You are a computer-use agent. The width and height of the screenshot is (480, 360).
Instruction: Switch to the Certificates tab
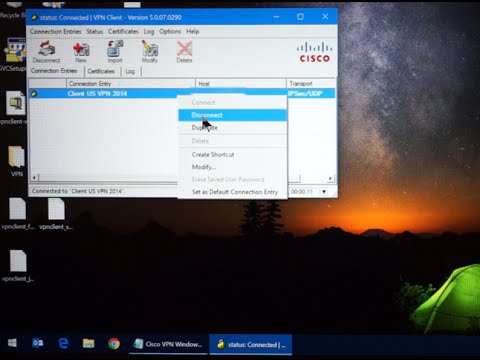101,71
